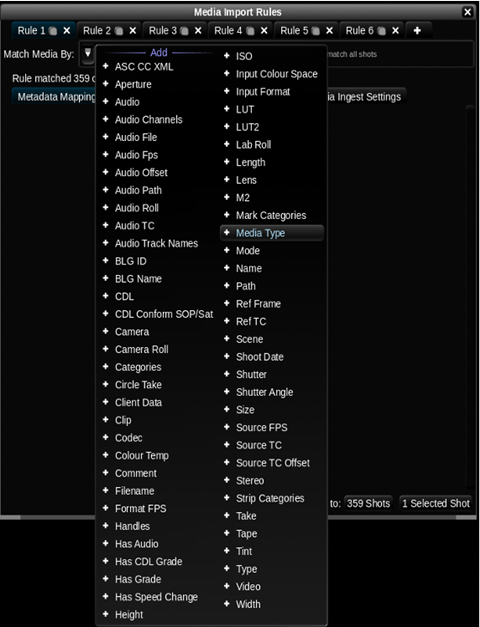Switch to the Rule 5 tab
Screen dimensions: 480x627
294,30
